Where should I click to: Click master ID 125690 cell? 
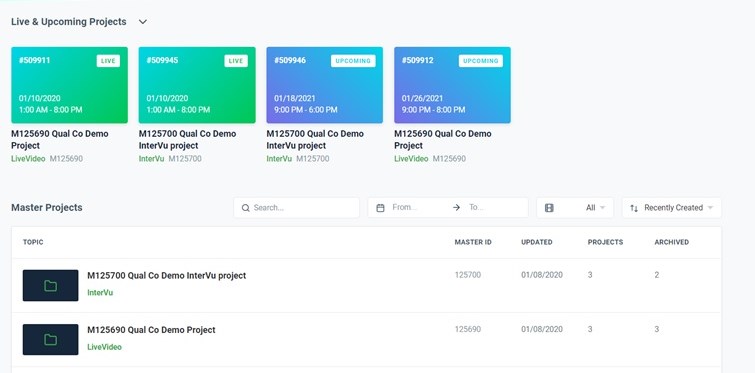coord(468,330)
